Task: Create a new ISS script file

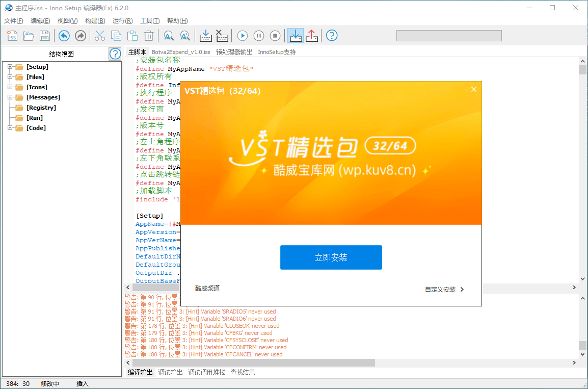Action: coord(12,36)
